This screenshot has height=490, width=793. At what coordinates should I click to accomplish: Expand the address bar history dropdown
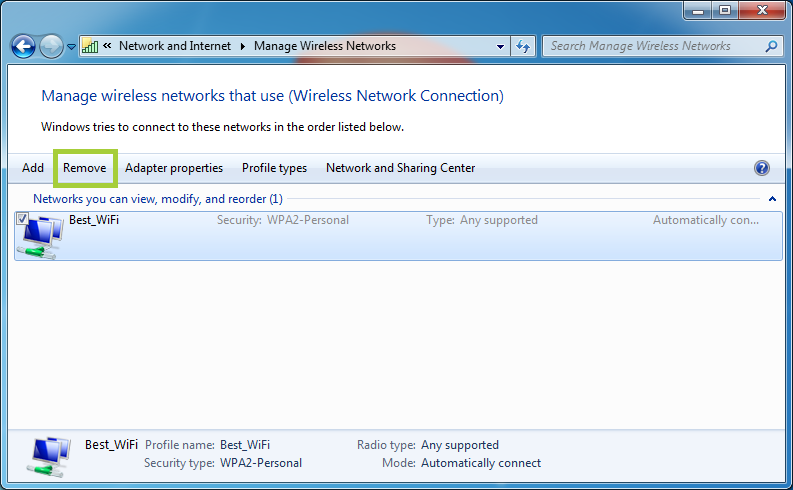pos(501,46)
